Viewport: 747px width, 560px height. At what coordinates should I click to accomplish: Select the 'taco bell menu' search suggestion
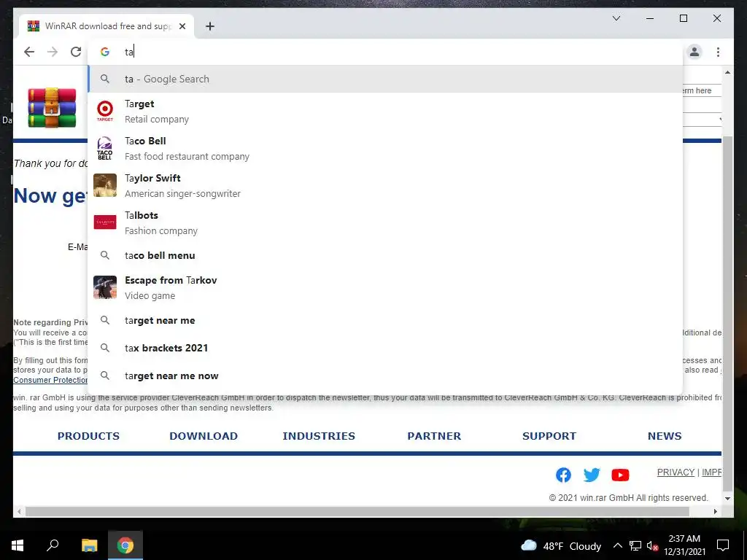[x=385, y=255]
